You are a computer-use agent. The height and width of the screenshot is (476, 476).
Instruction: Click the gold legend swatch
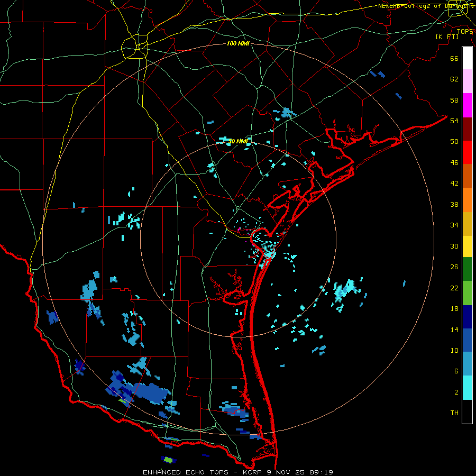[x=467, y=224]
